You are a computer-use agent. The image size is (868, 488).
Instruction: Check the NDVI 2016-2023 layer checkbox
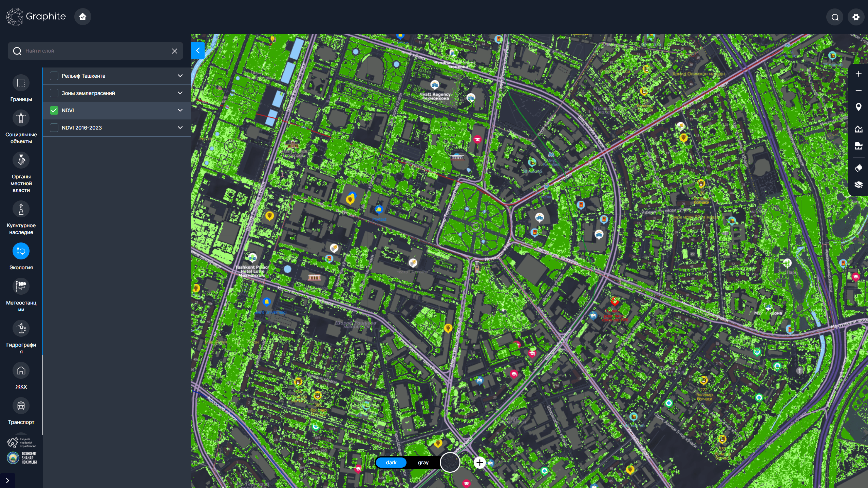click(54, 128)
